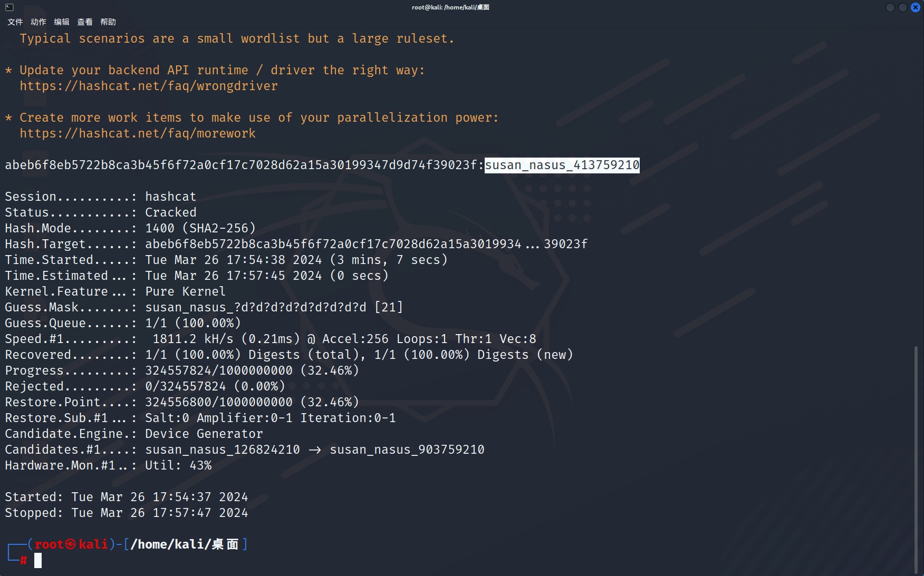The height and width of the screenshot is (576, 924).
Task: Click the 'Pure Kernel' value
Action: tap(185, 291)
